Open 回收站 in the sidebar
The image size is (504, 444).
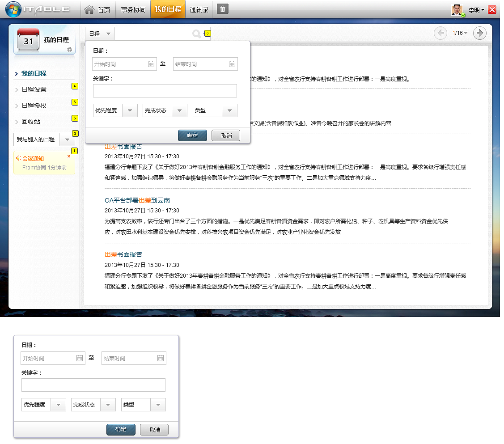pos(31,122)
